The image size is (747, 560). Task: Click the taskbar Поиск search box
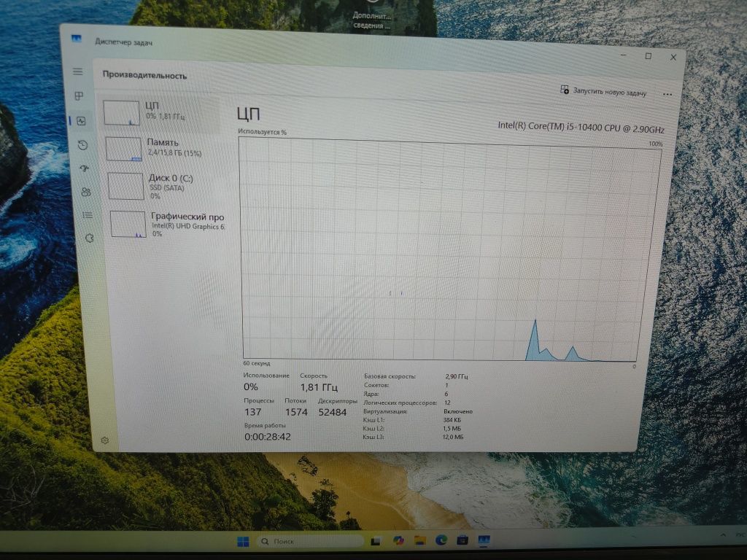click(310, 542)
